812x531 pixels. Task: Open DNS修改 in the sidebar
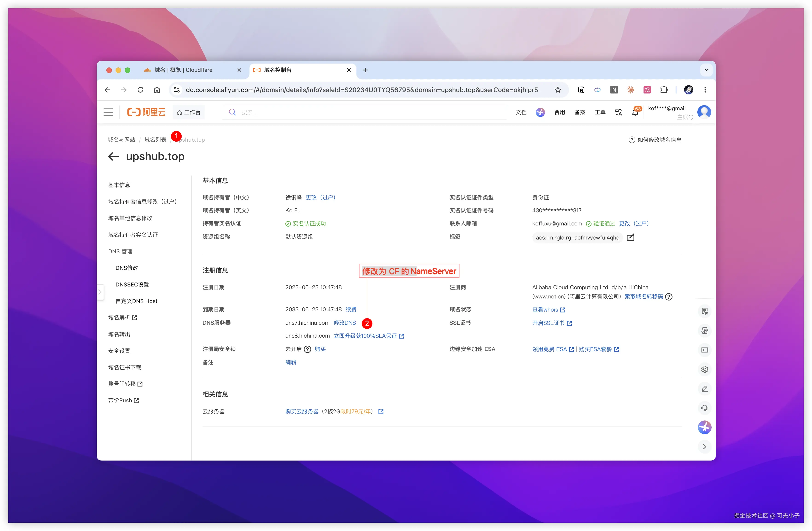[x=127, y=268]
